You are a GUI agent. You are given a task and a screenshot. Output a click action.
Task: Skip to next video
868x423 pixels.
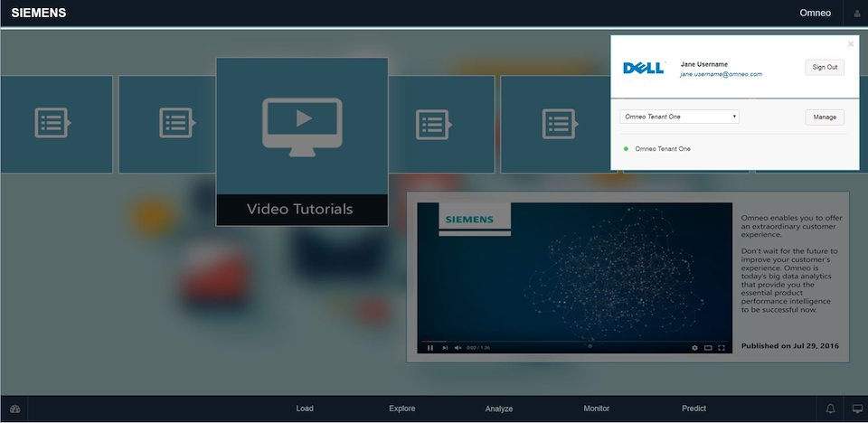click(x=445, y=348)
